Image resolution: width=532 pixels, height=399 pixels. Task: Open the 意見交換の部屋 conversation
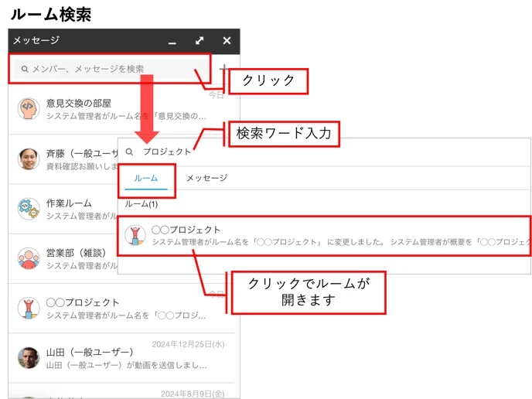pyautogui.click(x=124, y=109)
